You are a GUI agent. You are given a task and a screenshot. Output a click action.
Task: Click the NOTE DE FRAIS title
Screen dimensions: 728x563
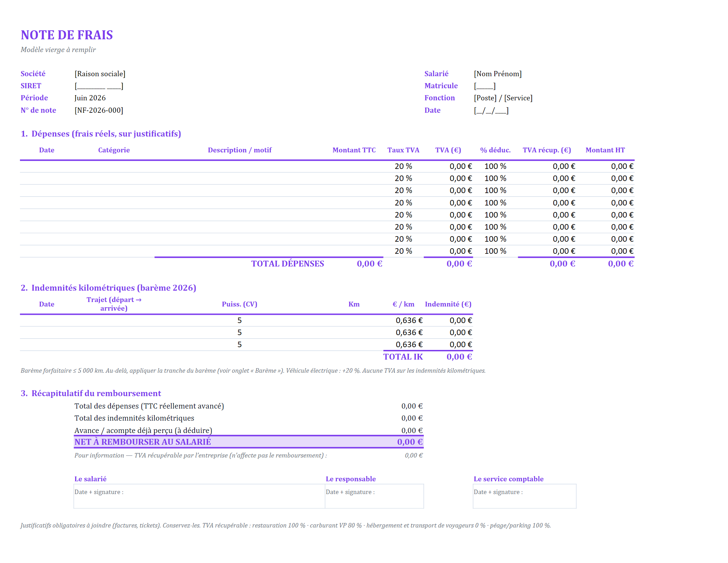[x=67, y=35]
